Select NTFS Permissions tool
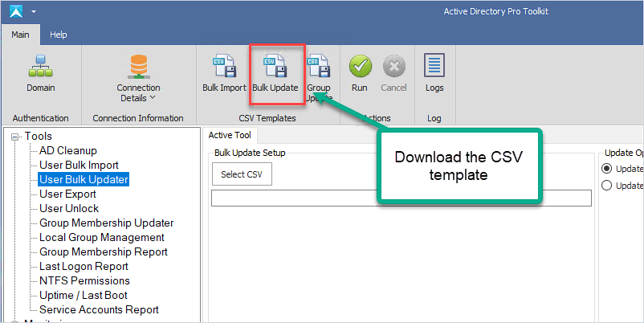The image size is (644, 323). click(84, 280)
